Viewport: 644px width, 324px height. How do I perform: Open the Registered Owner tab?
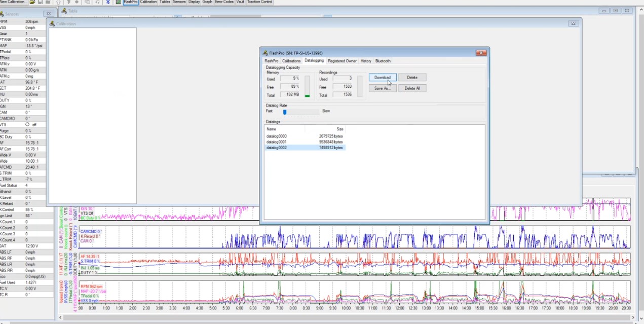(342, 61)
